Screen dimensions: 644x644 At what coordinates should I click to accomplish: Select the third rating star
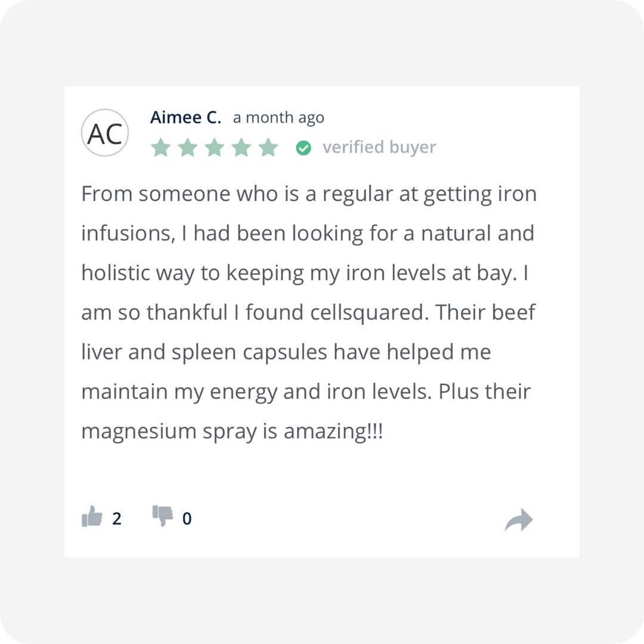(215, 147)
